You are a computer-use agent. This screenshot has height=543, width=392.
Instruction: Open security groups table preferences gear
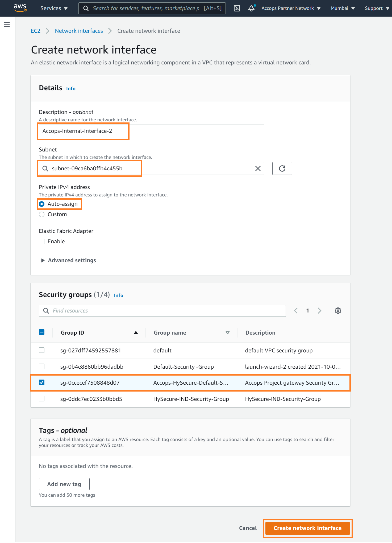coord(338,311)
